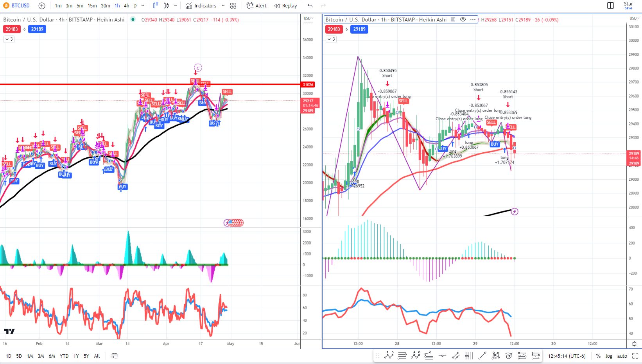Click the blue 29189 buy button on the 1h chart
Viewport: 642px width, 364px height.
pos(359,29)
